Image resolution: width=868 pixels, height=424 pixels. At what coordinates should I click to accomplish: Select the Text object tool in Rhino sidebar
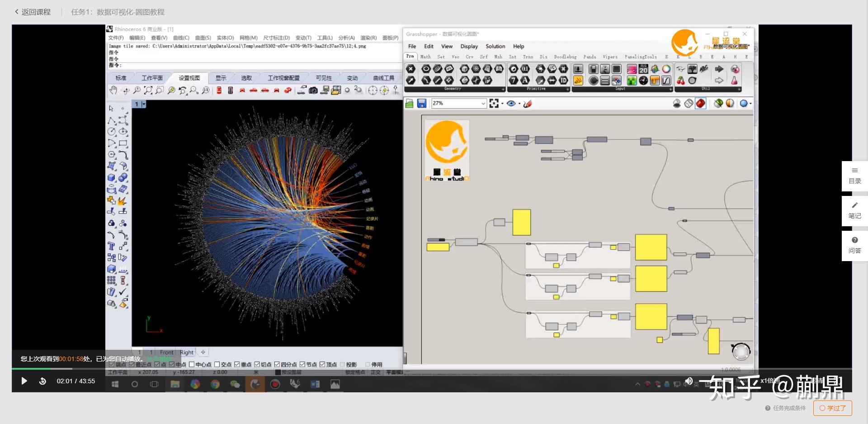point(111,246)
